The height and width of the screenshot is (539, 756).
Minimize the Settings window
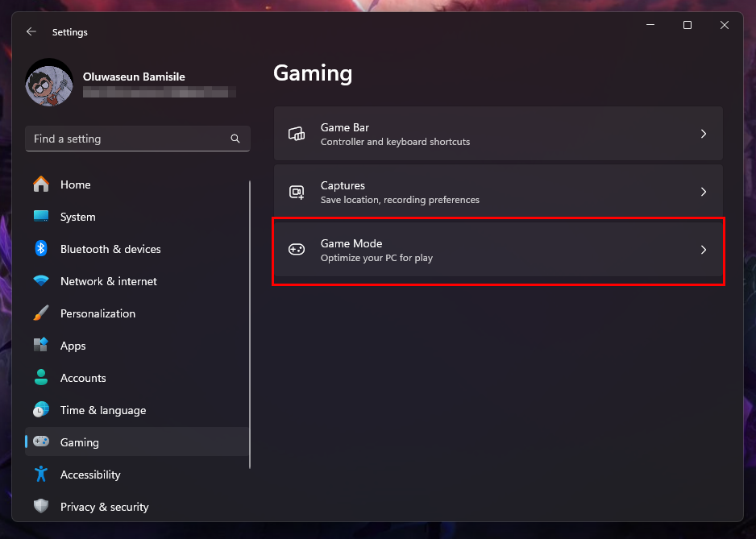tap(650, 25)
